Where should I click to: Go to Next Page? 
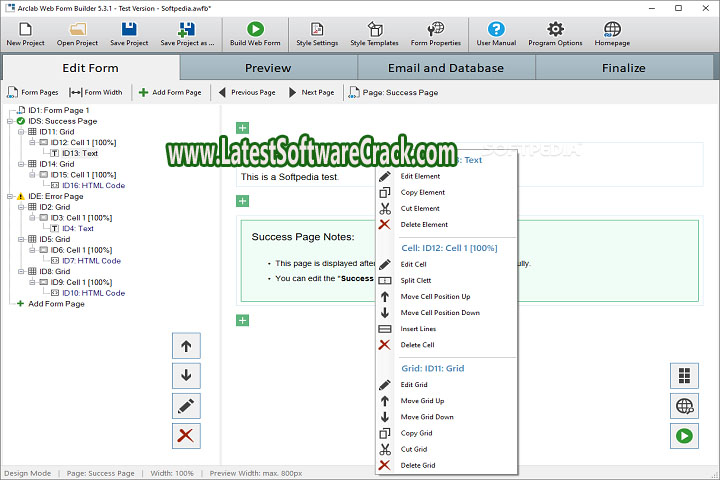click(x=311, y=92)
